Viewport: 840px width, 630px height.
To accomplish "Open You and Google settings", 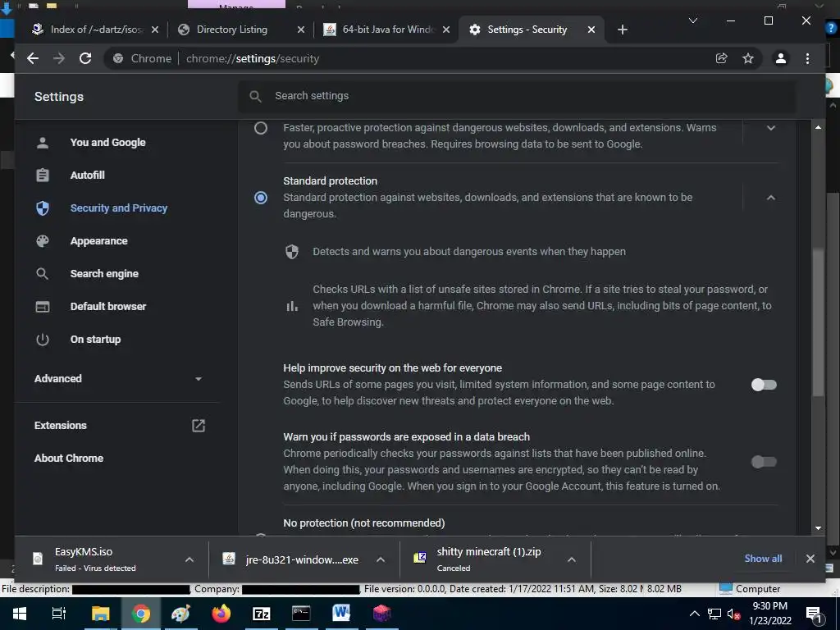I will (x=107, y=143).
